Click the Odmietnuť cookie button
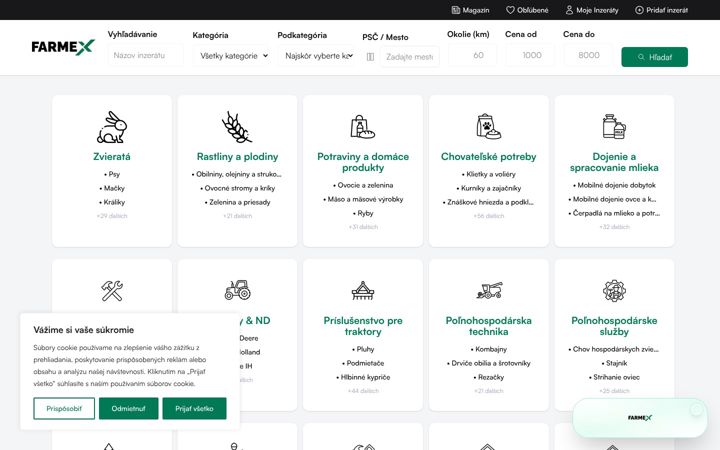 [129, 408]
